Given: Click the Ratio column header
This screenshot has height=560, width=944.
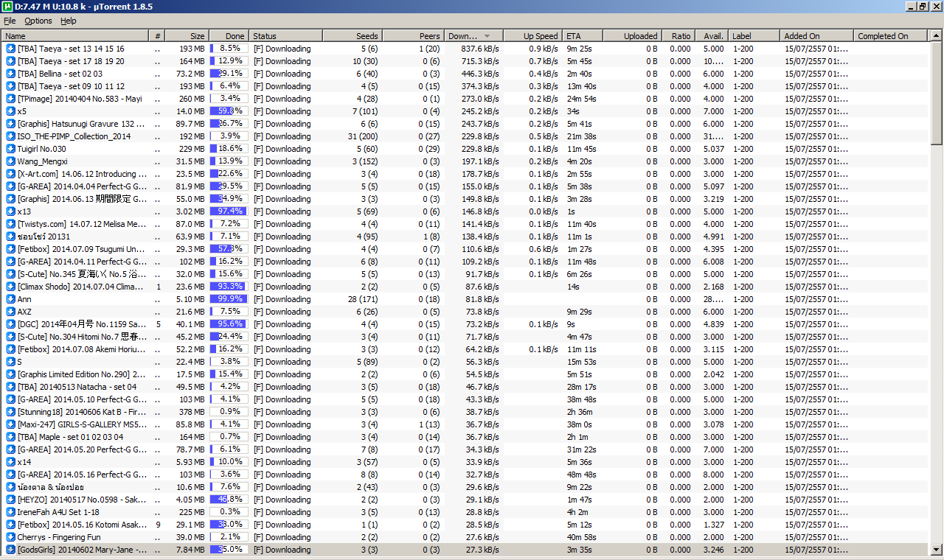Looking at the screenshot, I should coord(678,36).
